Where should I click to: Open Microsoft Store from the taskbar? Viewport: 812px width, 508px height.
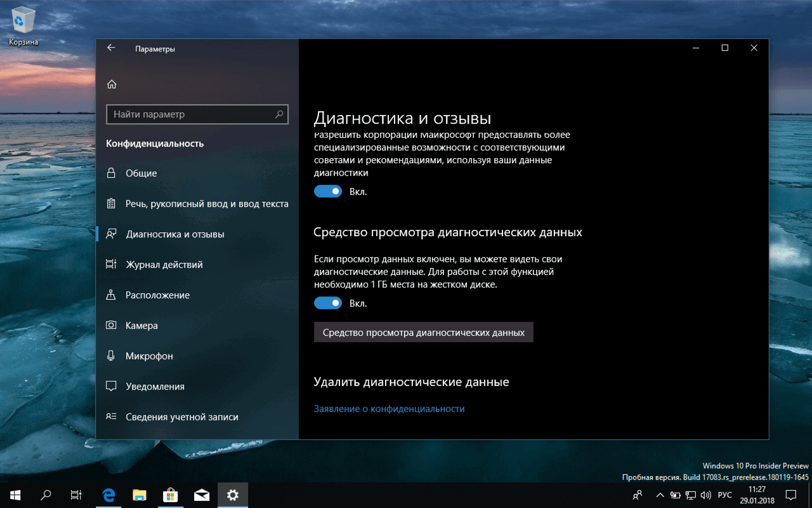click(170, 495)
